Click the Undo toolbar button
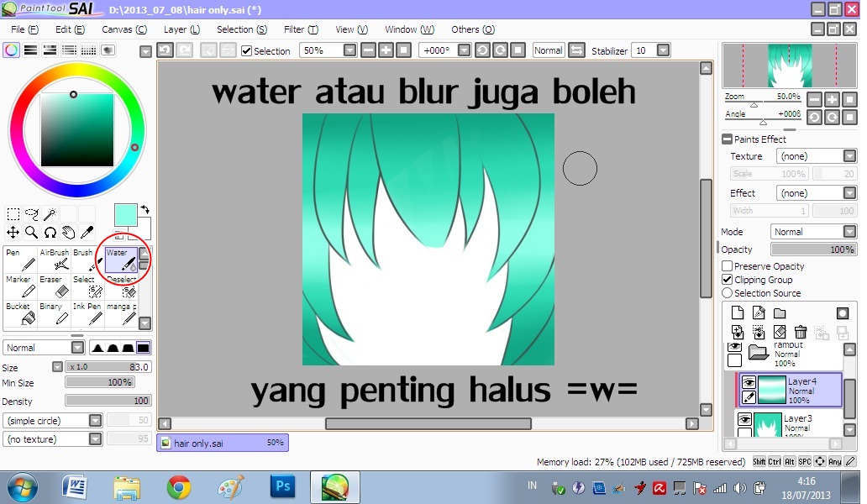867x504 pixels. tap(165, 50)
